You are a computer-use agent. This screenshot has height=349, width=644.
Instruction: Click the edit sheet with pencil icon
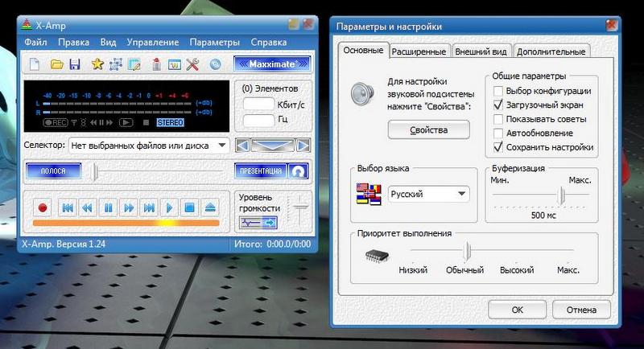134,64
